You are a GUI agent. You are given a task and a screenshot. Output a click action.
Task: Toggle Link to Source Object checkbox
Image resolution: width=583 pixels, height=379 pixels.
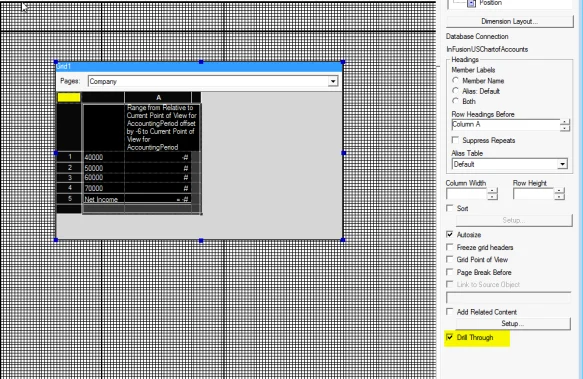pos(450,284)
